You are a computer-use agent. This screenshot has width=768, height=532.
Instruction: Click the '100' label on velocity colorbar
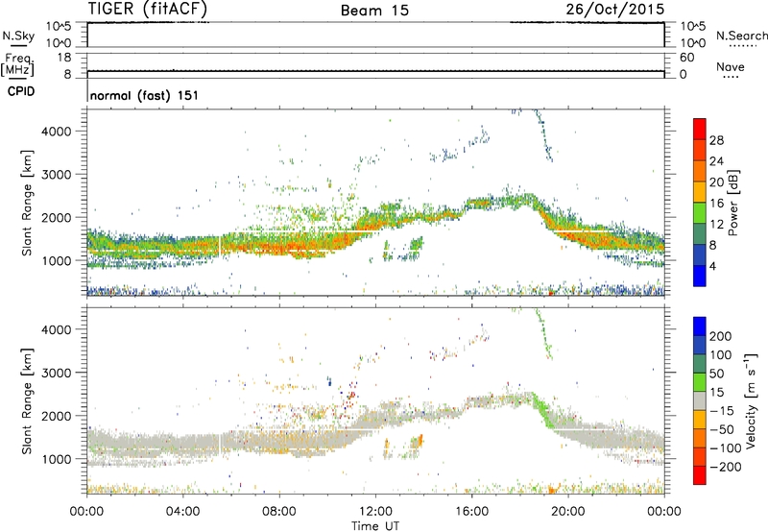[x=721, y=355]
